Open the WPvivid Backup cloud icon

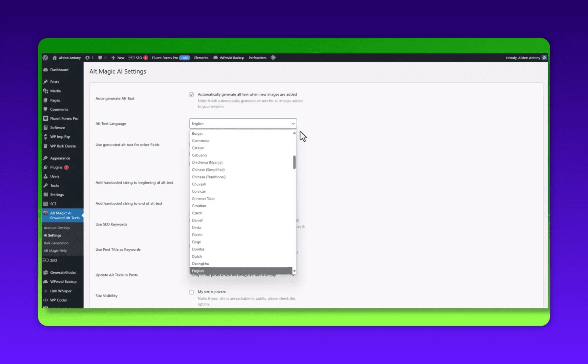click(x=46, y=282)
